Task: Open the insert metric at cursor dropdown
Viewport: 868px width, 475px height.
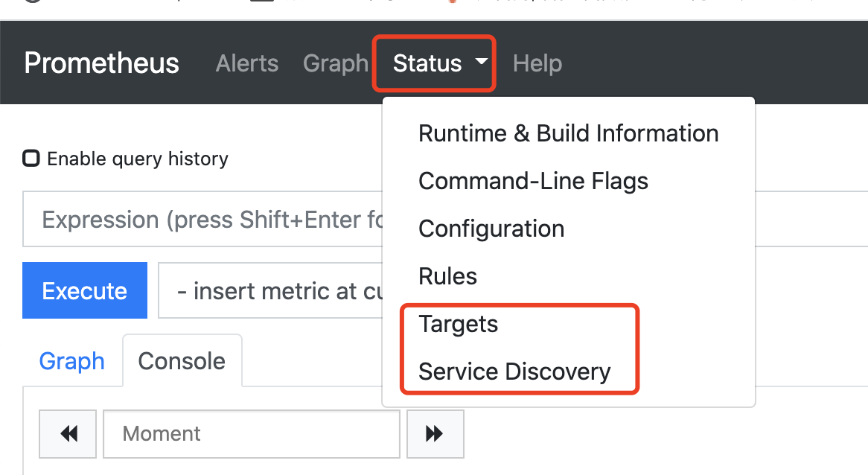Action: coord(270,290)
